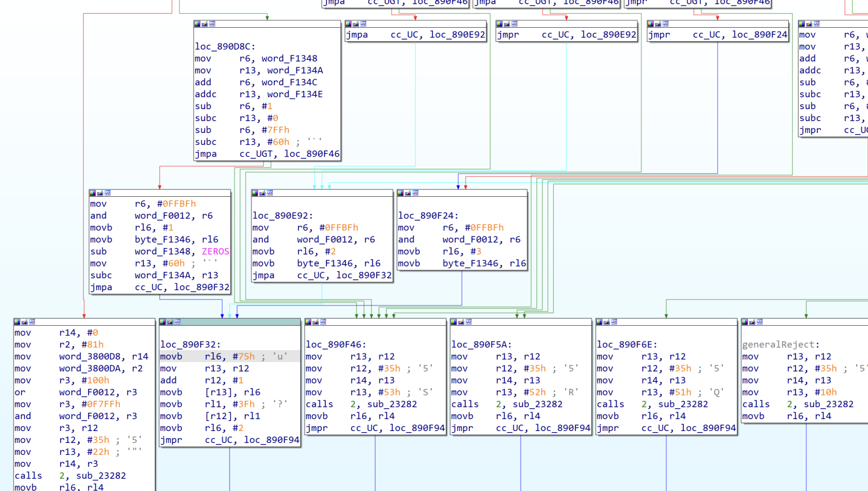Viewport: 868px width, 491px height.
Task: Click the group-node icon on loc_890D8C header
Action: [212, 24]
